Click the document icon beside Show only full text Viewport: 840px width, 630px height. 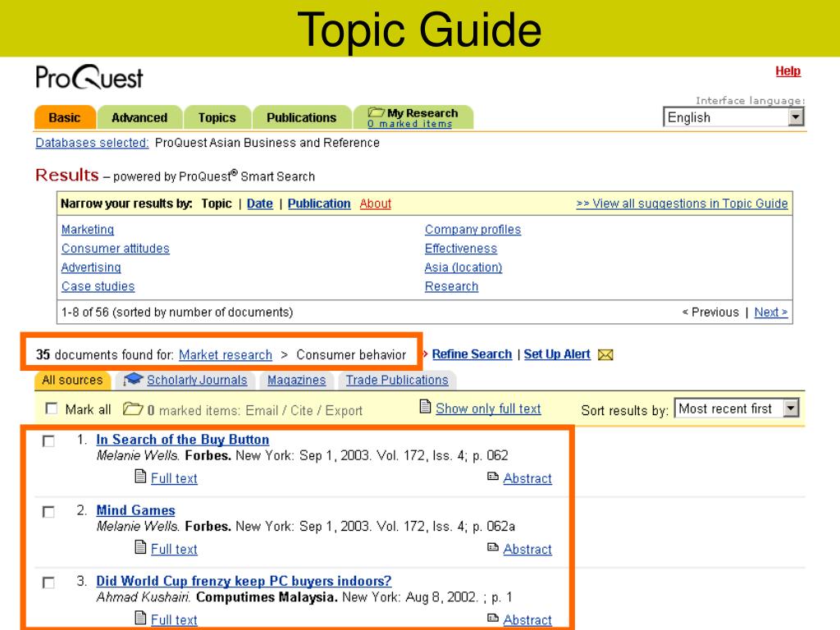point(425,407)
